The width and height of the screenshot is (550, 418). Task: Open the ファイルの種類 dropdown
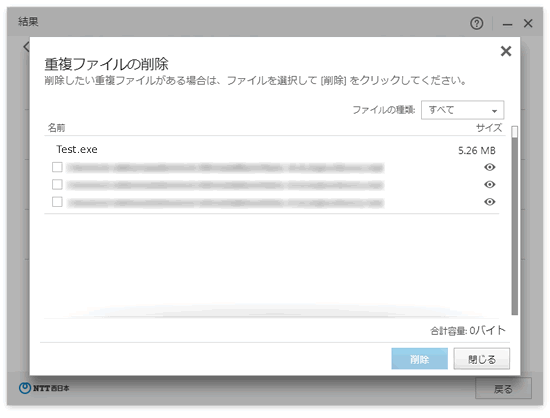[x=462, y=110]
